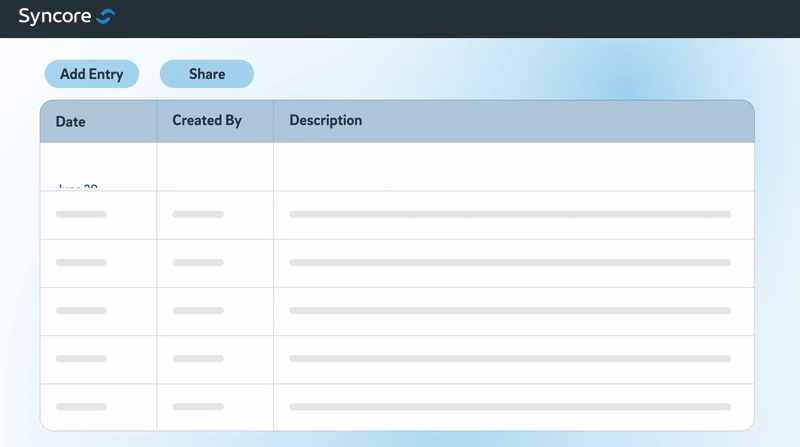Select the first placeholder Created By cell
800x447 pixels.
pos(198,214)
